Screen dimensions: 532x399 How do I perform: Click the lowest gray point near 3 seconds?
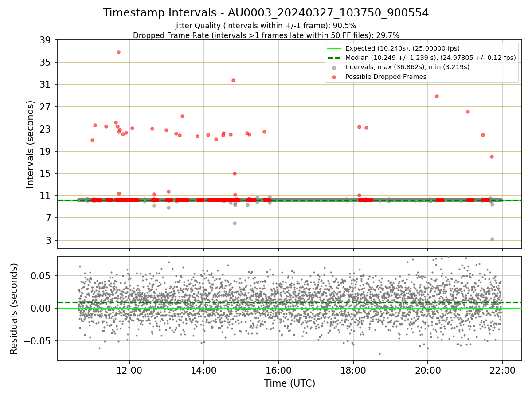tap(492, 239)
